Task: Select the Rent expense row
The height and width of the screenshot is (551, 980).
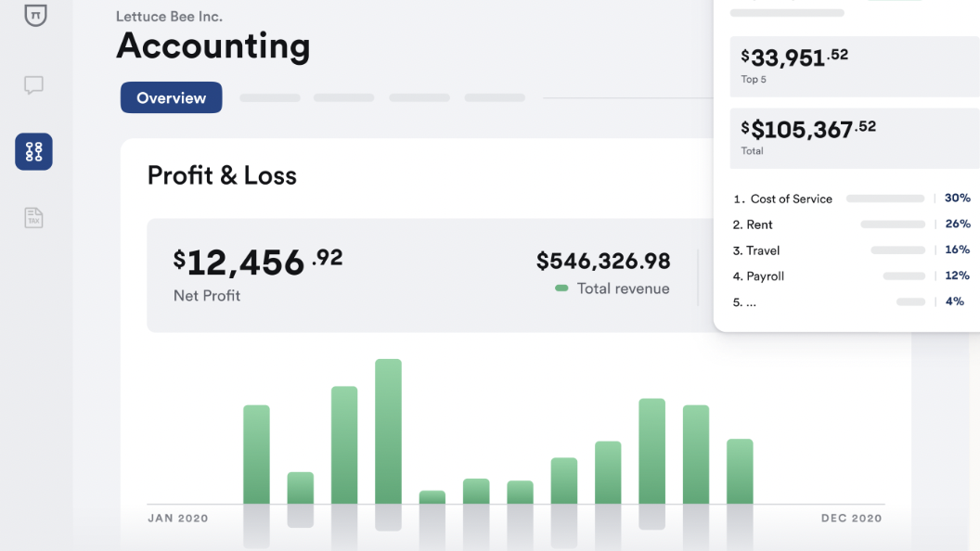Action: point(759,224)
